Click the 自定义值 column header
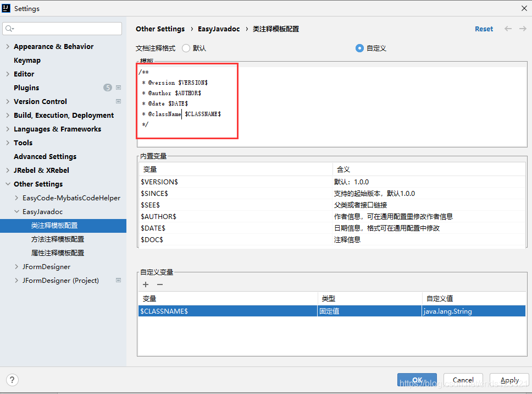The height and width of the screenshot is (394, 532). point(474,298)
